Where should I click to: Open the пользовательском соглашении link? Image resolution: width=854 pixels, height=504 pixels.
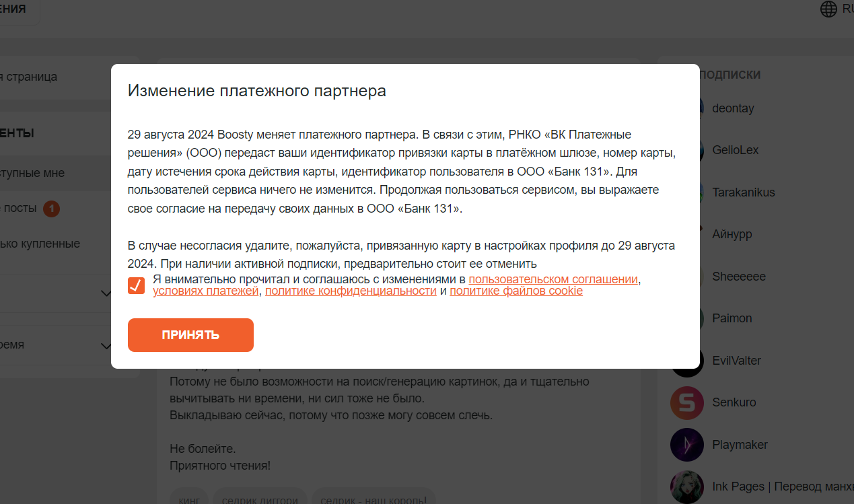(553, 279)
